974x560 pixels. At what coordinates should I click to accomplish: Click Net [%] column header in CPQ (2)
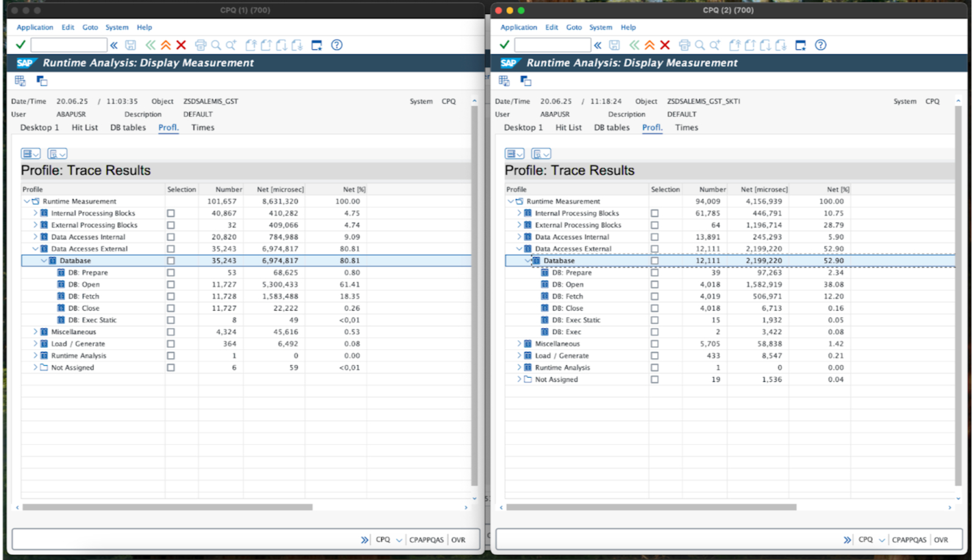coord(820,190)
